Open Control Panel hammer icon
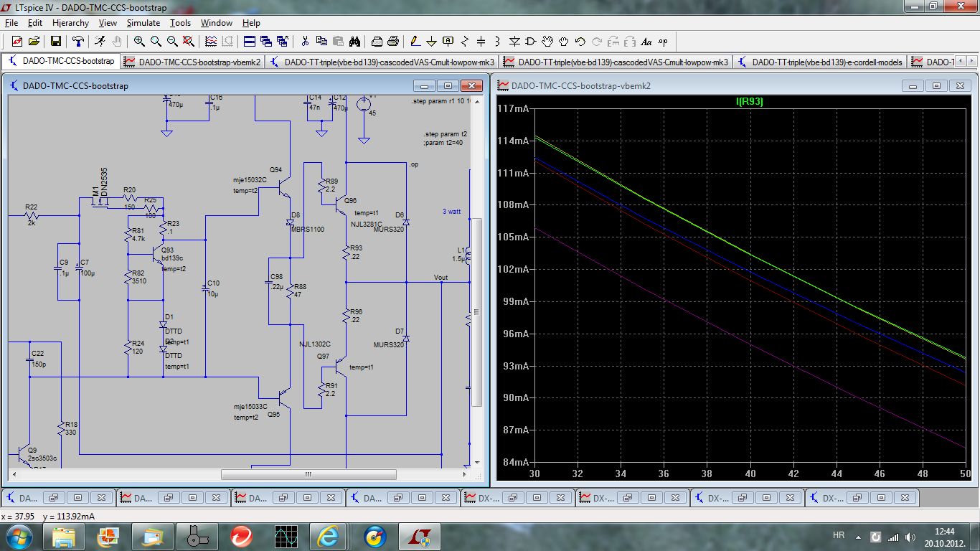This screenshot has width=980, height=551. 77,42
